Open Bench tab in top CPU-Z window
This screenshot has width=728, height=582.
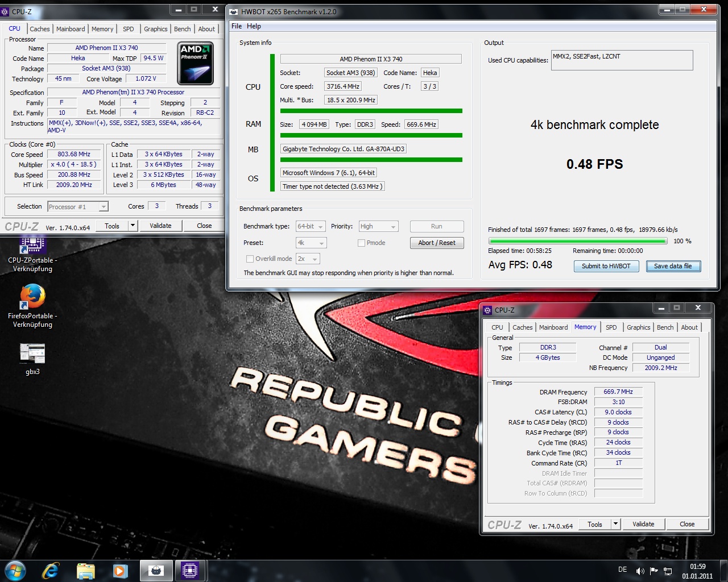tap(182, 29)
